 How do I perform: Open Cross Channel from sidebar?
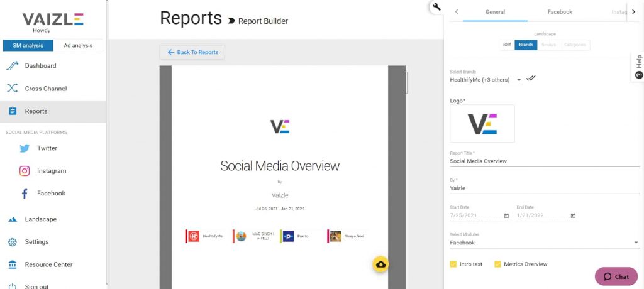(53, 88)
